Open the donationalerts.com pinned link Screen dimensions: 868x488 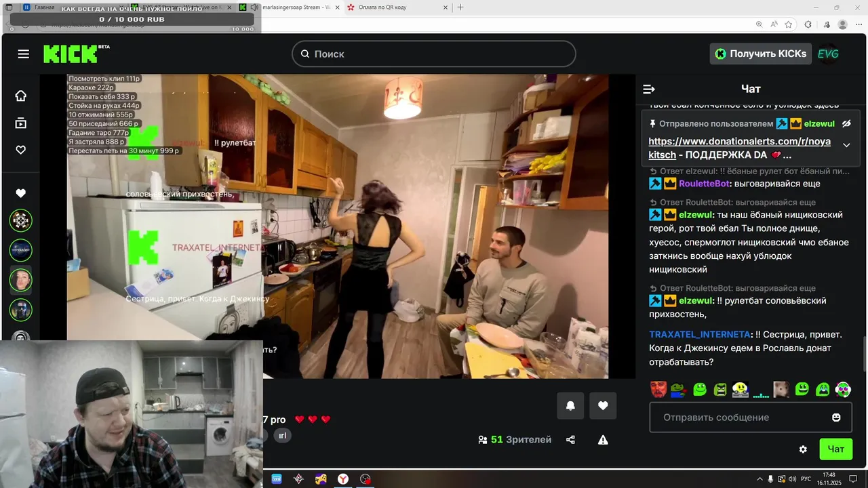coord(739,148)
